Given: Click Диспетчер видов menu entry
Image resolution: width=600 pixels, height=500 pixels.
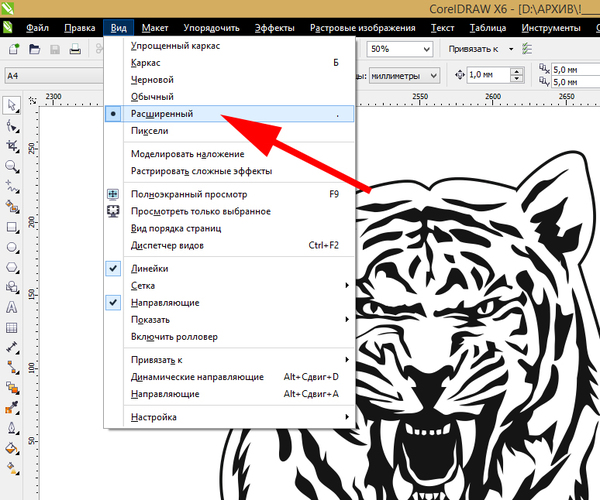Looking at the screenshot, I should 172,244.
